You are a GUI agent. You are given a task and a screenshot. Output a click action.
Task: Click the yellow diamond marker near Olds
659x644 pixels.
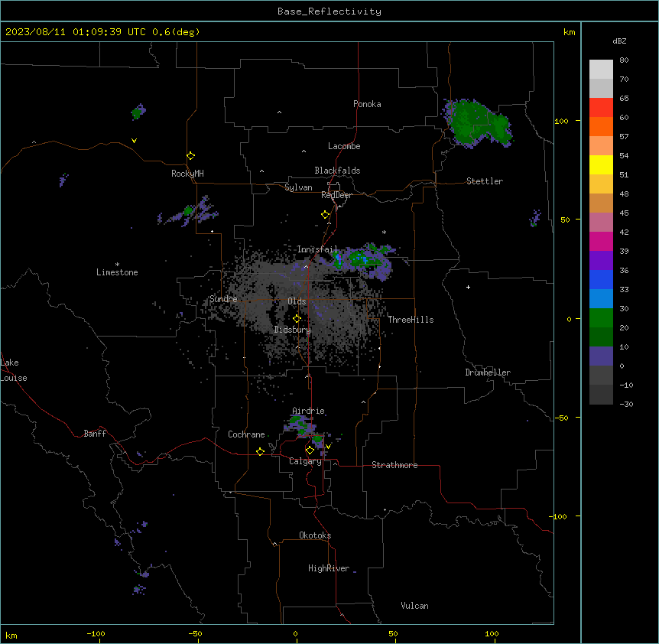297,319
